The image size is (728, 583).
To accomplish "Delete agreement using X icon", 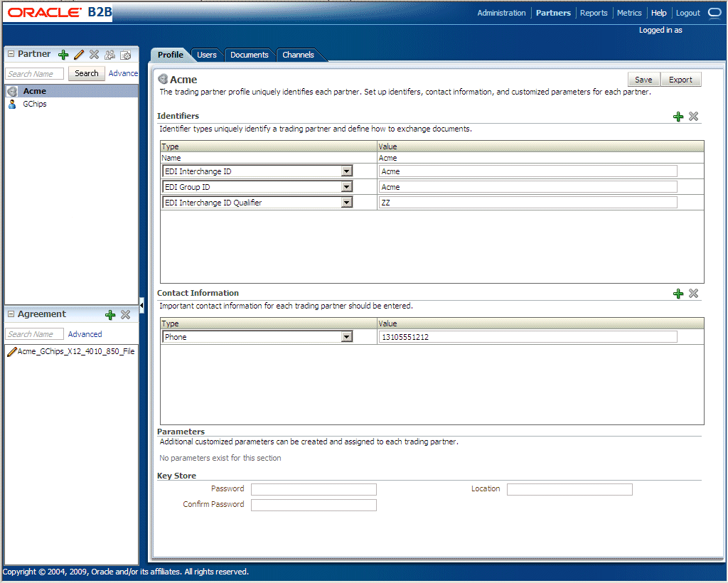I will pos(125,314).
